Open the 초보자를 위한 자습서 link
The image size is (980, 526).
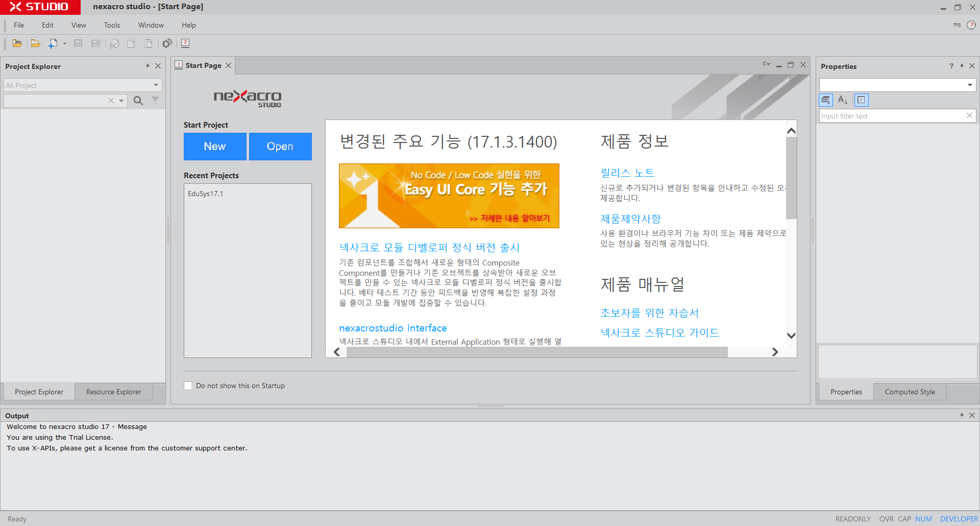650,313
